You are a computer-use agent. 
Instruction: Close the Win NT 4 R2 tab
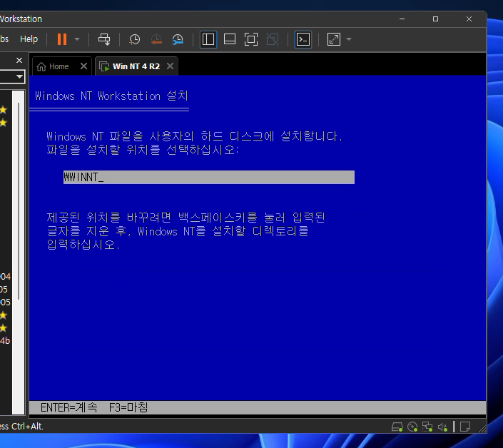pyautogui.click(x=171, y=66)
